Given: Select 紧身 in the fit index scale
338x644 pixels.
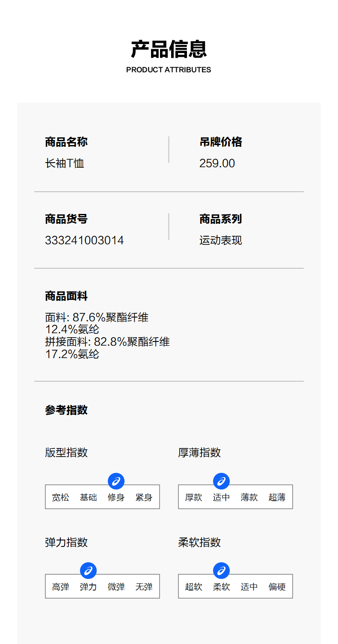Looking at the screenshot, I should [x=144, y=498].
